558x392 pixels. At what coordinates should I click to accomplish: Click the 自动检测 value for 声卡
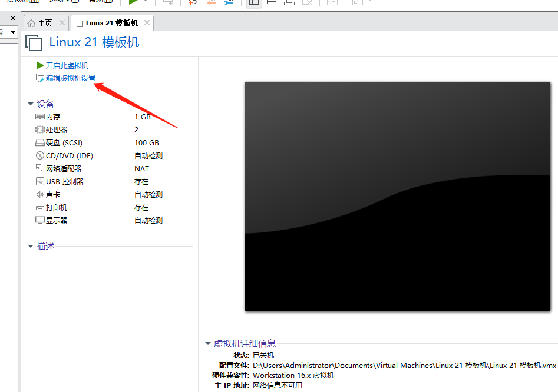click(148, 194)
